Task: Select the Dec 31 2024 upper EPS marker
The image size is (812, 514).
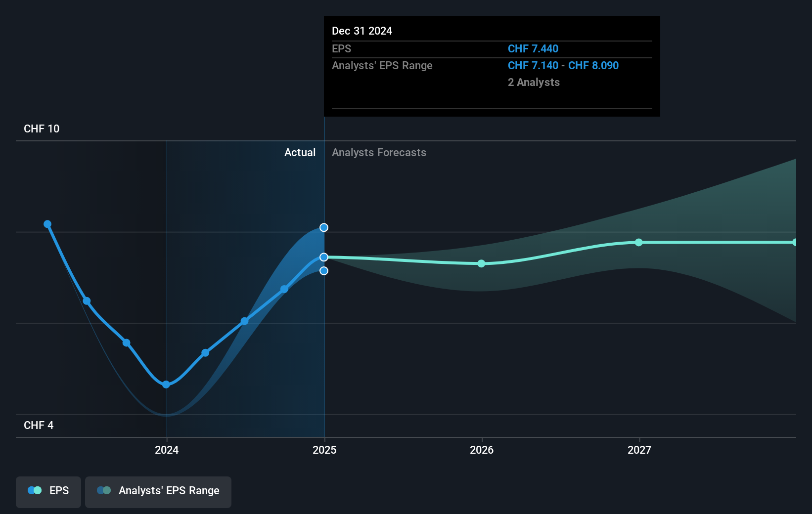Action: [324, 227]
